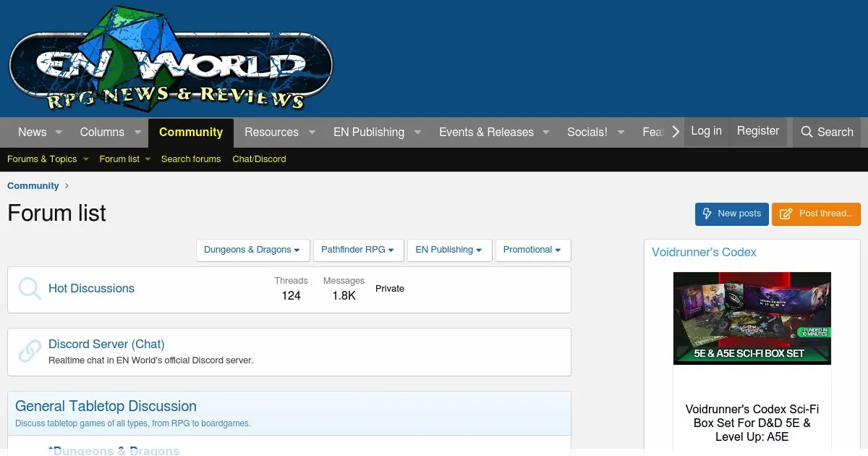Click the EN World logo banner
The height and width of the screenshot is (456, 868).
coord(171,59)
